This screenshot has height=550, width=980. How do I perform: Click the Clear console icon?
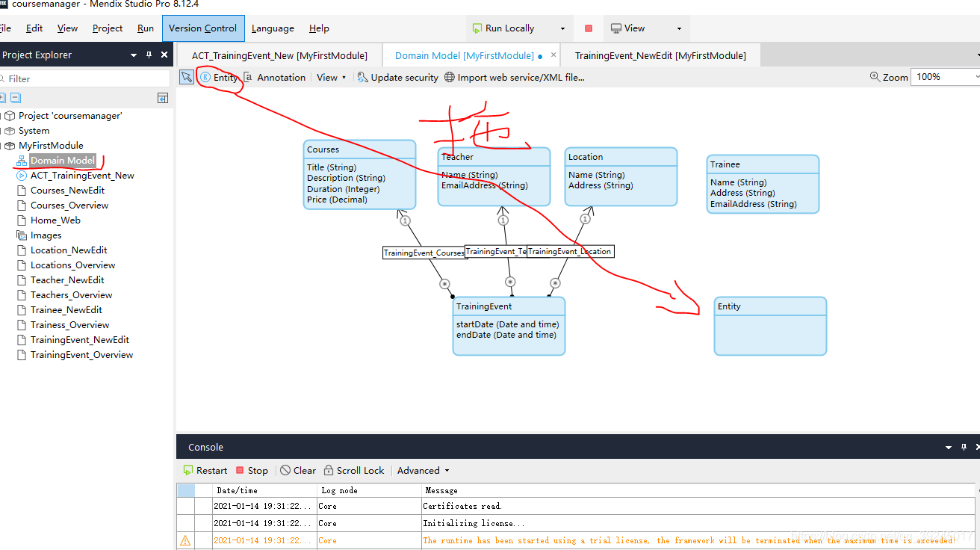pos(285,470)
